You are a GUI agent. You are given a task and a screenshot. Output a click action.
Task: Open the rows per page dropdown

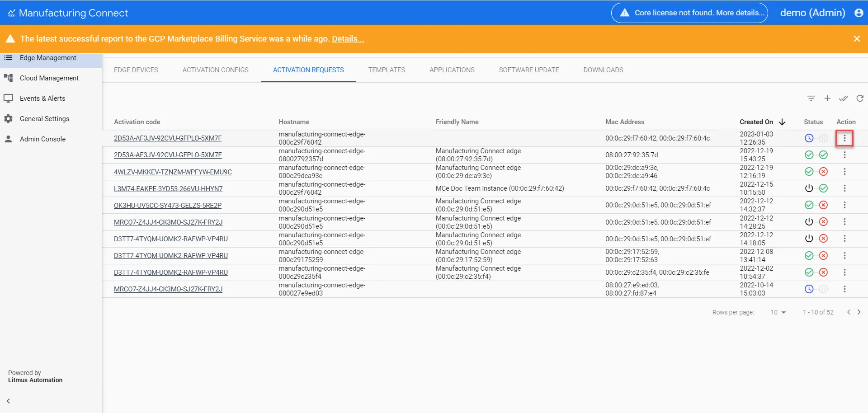778,312
